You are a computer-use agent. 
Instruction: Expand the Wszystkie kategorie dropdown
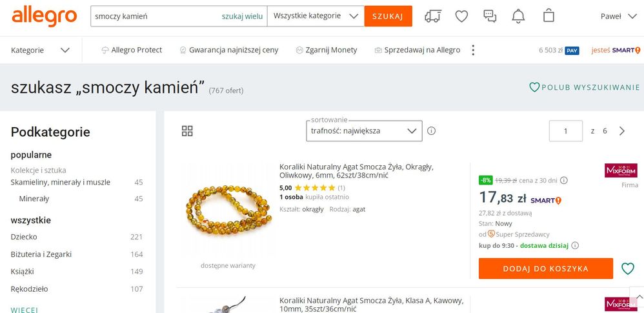coord(316,16)
